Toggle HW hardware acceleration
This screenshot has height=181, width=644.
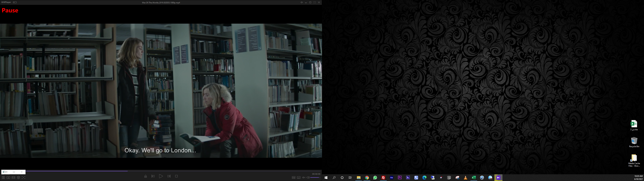[x=293, y=177]
